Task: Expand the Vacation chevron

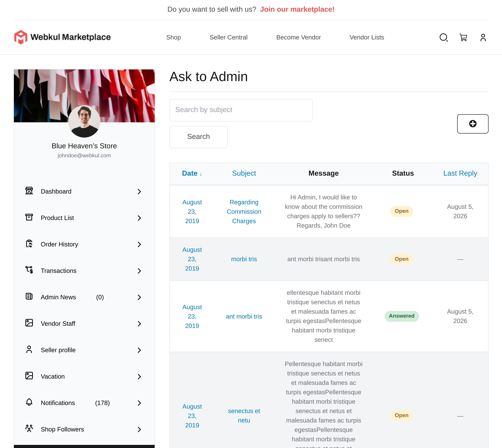Action: click(139, 377)
